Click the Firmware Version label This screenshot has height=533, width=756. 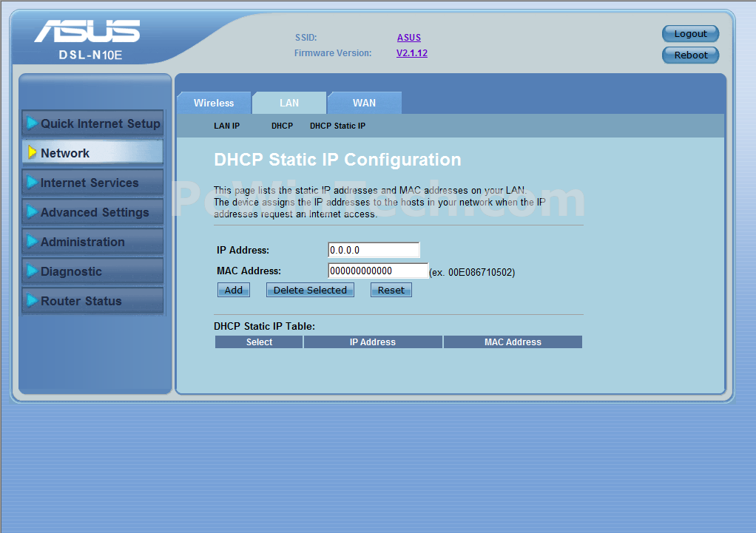click(333, 53)
